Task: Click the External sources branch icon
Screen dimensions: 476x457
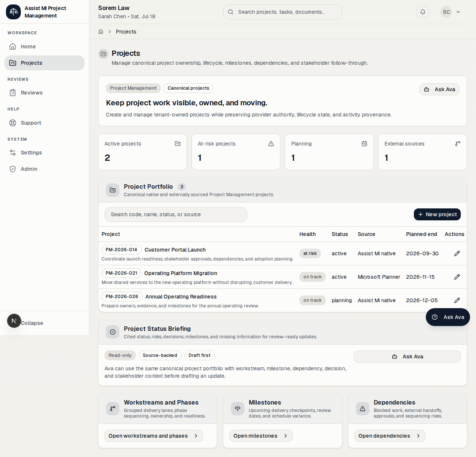Action: (458, 144)
